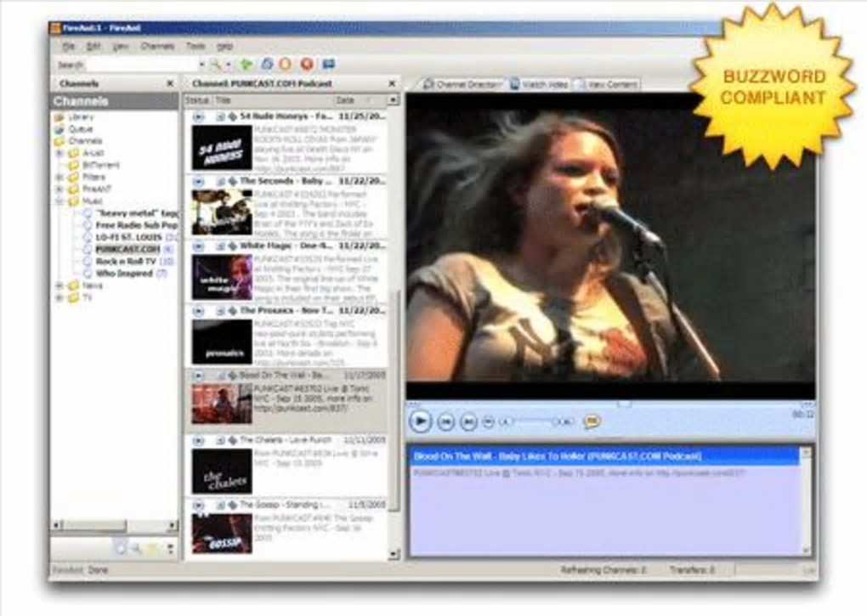Viewport: 867px width, 616px height.
Task: Open dropdown arrow next to search magnifier
Action: [x=228, y=65]
